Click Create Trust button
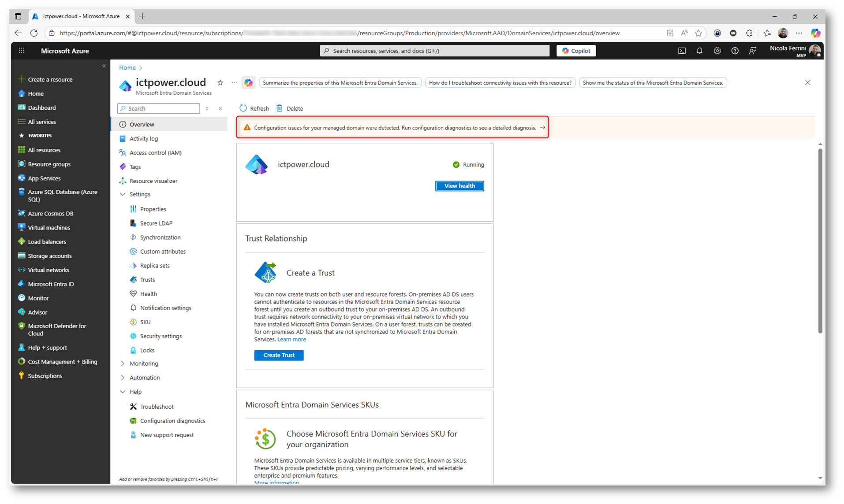The image size is (844, 504). (279, 355)
